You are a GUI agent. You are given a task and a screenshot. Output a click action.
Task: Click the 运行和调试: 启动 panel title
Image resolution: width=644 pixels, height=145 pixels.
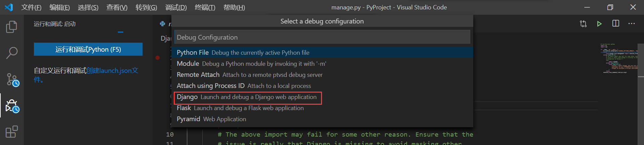coord(55,24)
